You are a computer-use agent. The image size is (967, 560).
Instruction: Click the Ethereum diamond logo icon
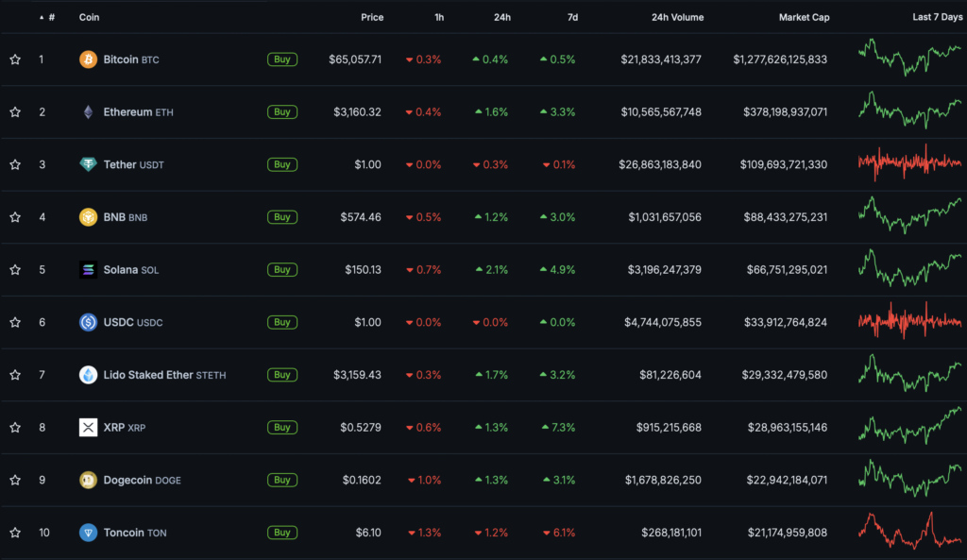coord(88,112)
